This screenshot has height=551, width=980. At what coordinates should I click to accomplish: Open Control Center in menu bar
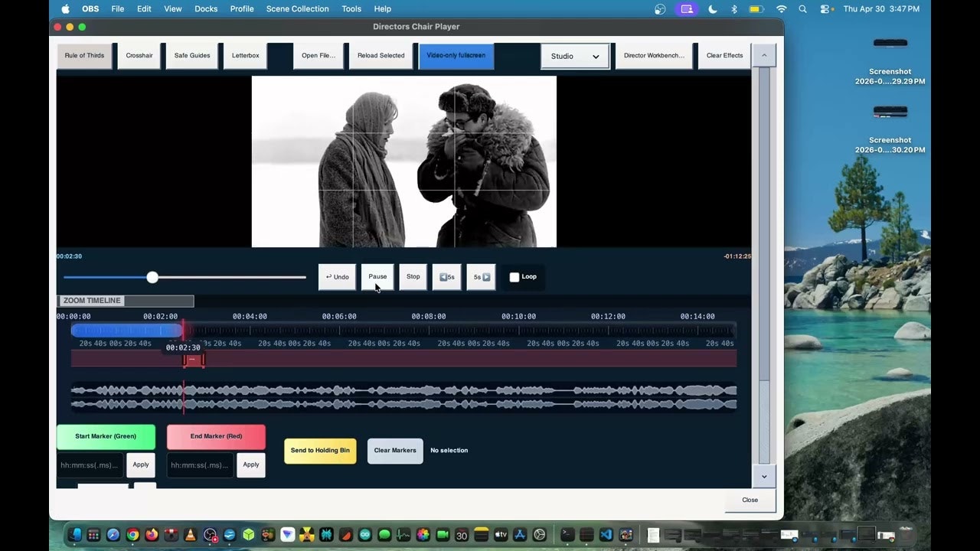825,9
